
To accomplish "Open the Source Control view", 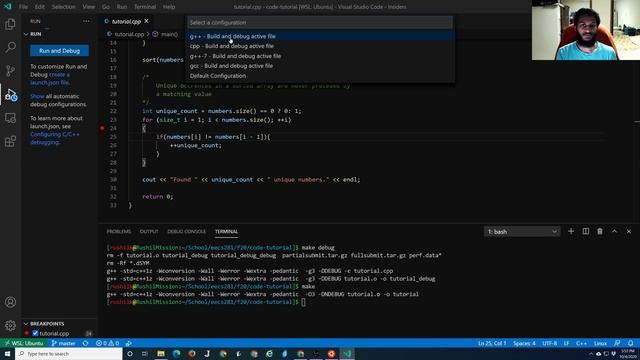I will [10, 71].
